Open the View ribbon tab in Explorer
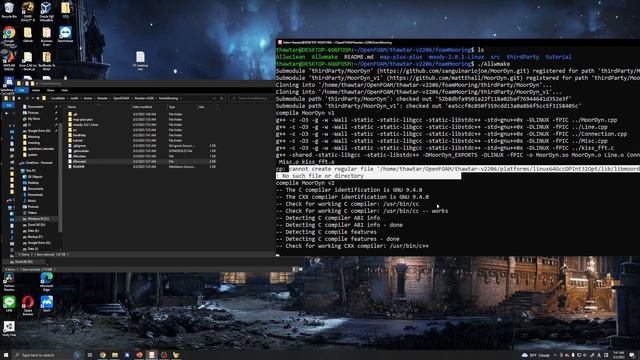 point(64,90)
